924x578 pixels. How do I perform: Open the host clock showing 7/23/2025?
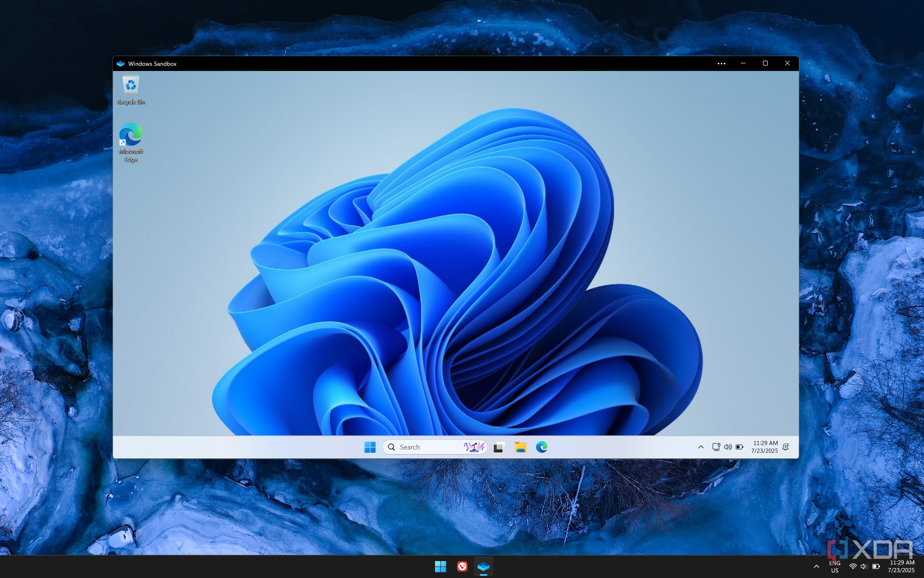point(901,566)
